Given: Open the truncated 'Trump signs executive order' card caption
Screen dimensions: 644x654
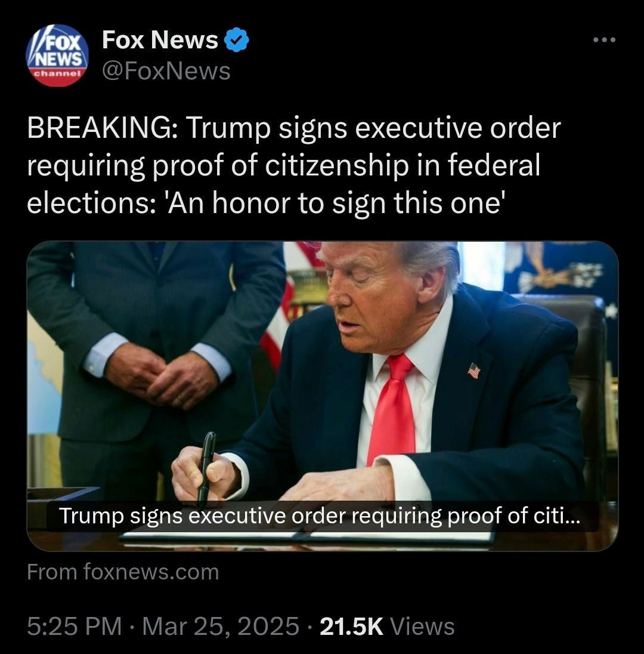Looking at the screenshot, I should point(319,516).
